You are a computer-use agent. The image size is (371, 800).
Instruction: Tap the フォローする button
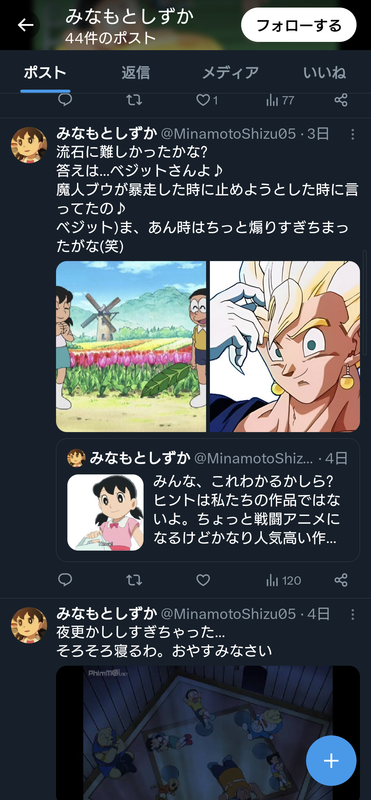pyautogui.click(x=299, y=25)
